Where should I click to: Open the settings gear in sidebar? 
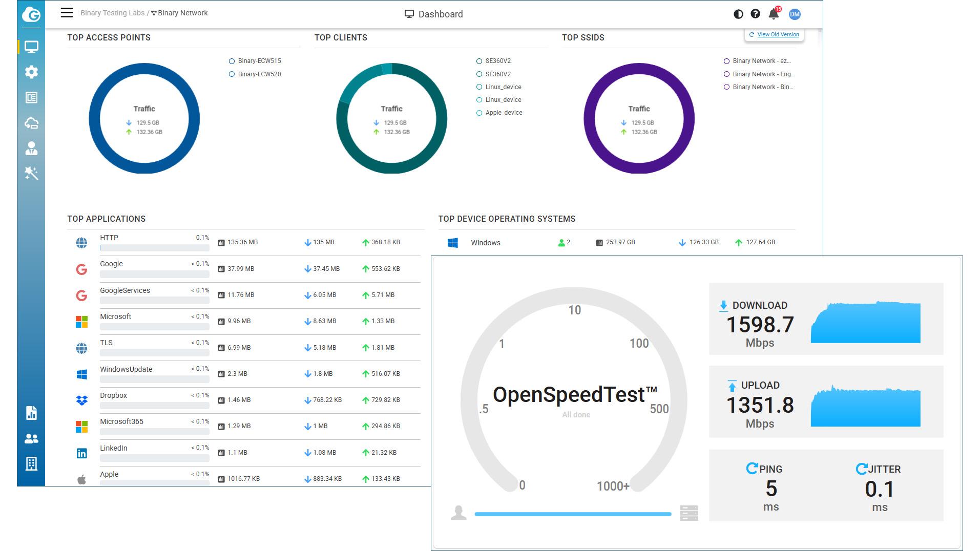[31, 72]
